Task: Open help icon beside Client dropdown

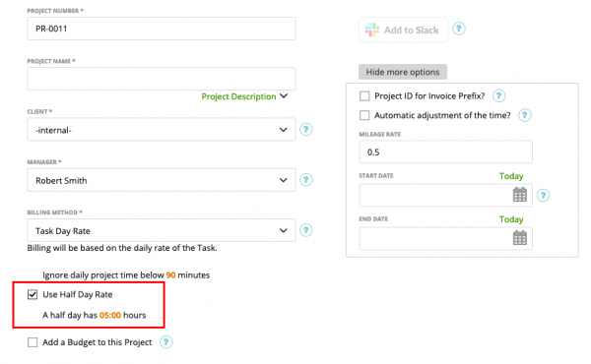Action: click(x=306, y=130)
